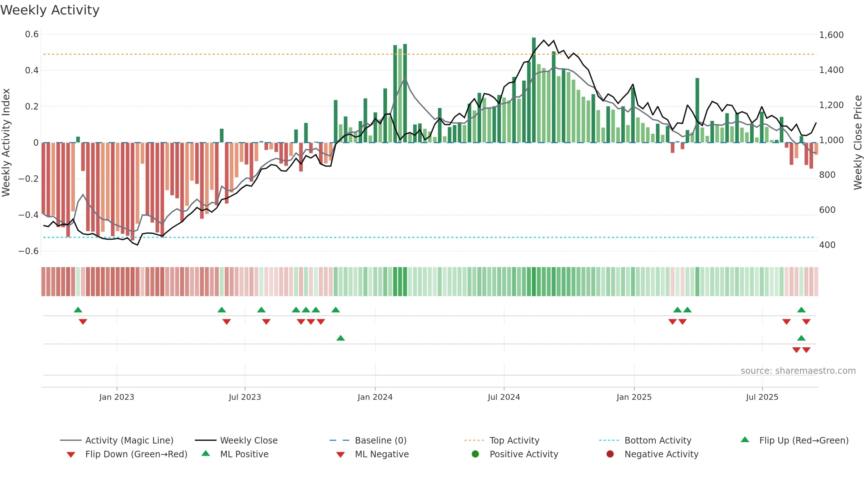Screen dimensions: 868x488
Task: Click the 1,400 price axis tick label
Action: 831,70
